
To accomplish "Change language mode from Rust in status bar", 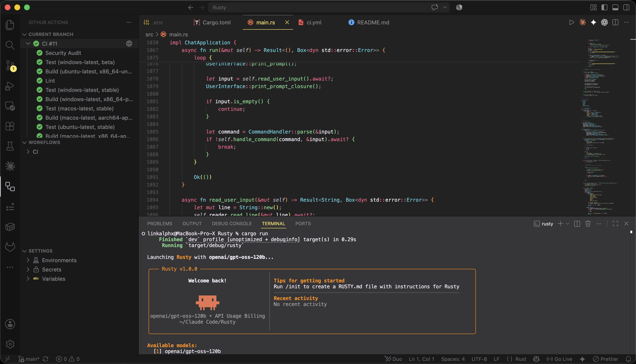I will point(521,359).
